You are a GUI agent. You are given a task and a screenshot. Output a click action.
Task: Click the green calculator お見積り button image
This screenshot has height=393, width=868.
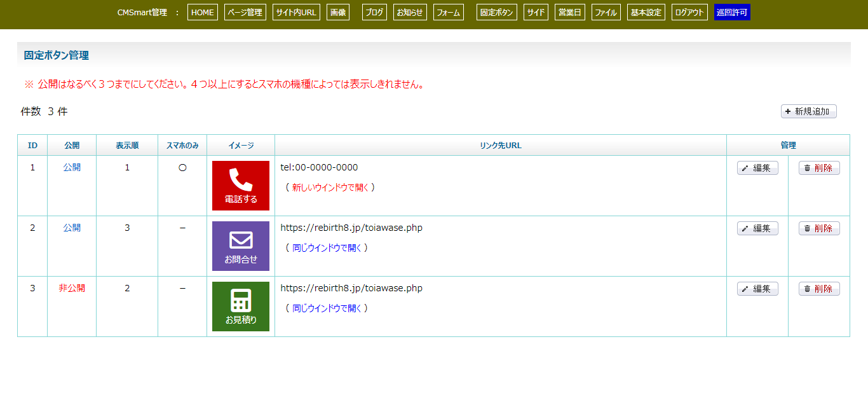click(x=241, y=307)
